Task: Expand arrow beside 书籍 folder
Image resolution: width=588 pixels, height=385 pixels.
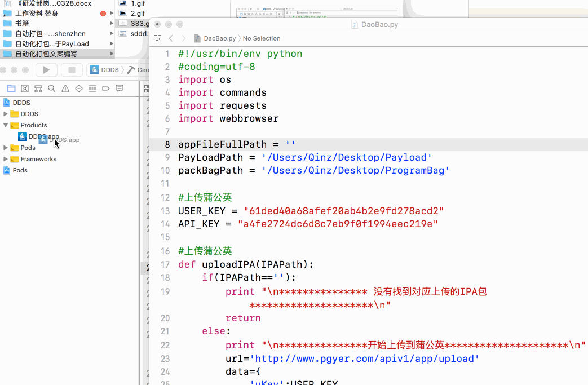Action: tap(112, 23)
